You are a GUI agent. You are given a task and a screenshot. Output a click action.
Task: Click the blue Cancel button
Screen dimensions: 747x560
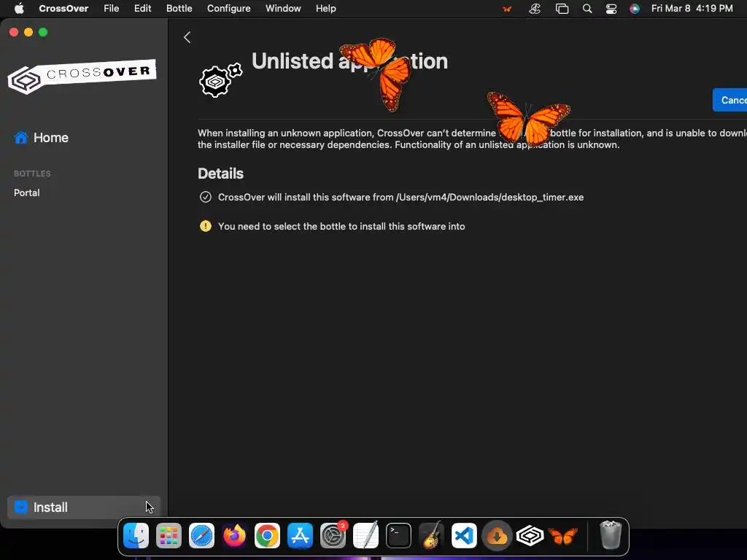coord(729,100)
